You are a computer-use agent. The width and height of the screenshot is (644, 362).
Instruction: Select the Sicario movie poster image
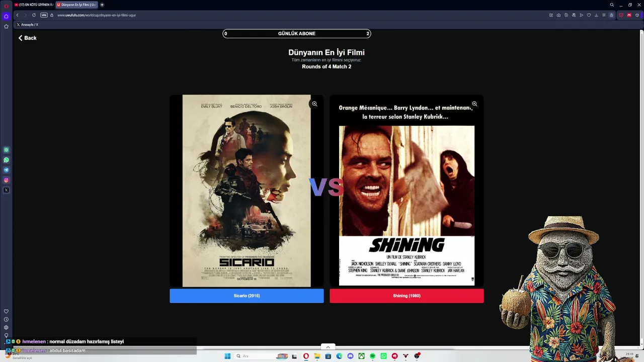tap(247, 191)
